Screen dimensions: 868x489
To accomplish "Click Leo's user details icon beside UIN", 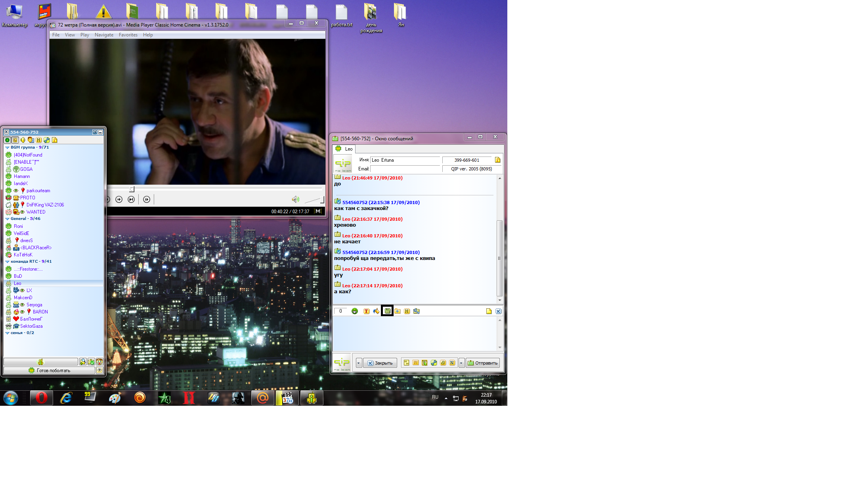I will (497, 160).
